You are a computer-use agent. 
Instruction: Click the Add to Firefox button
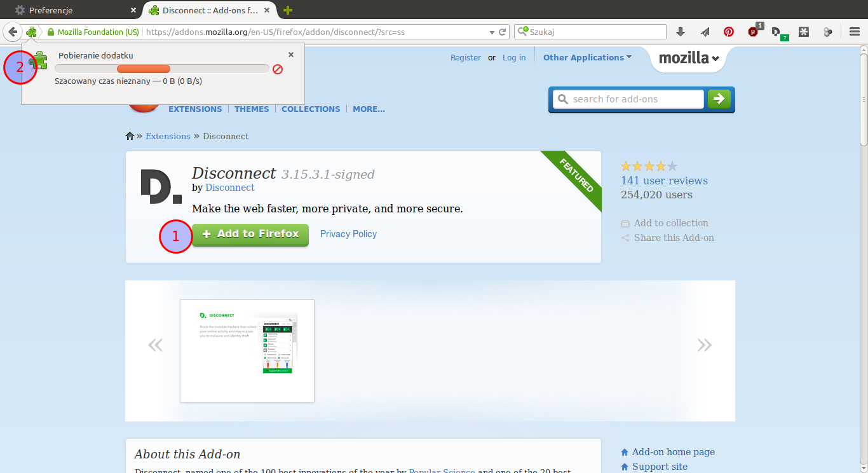pos(250,234)
